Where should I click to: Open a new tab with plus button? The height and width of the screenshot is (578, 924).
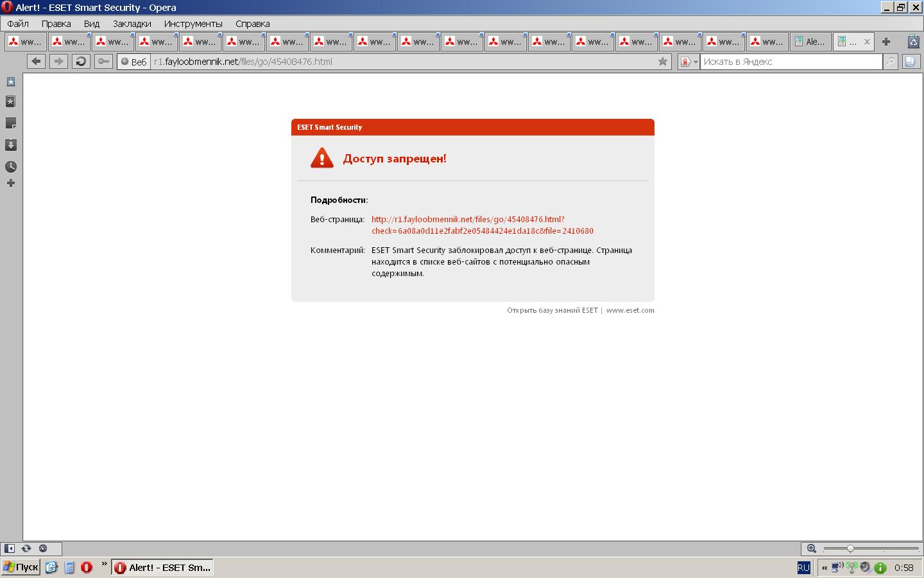[x=886, y=42]
